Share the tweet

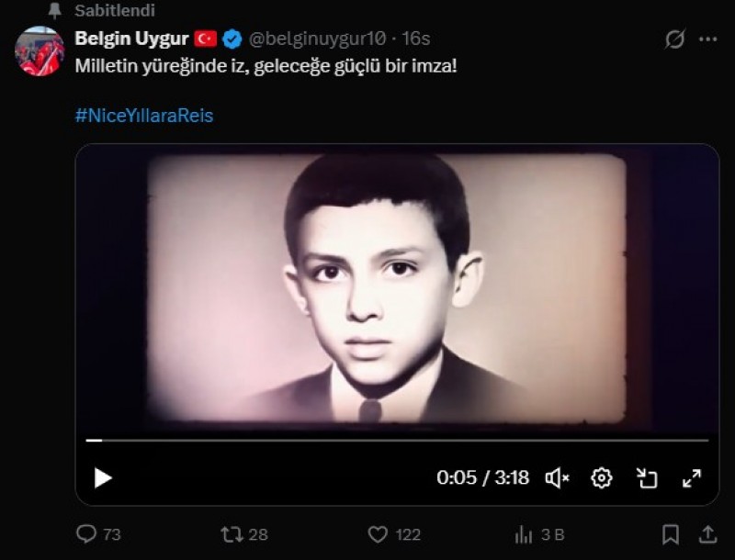(x=707, y=533)
